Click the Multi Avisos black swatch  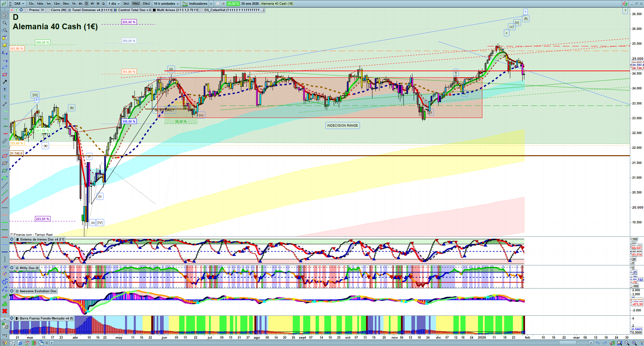[154, 10]
